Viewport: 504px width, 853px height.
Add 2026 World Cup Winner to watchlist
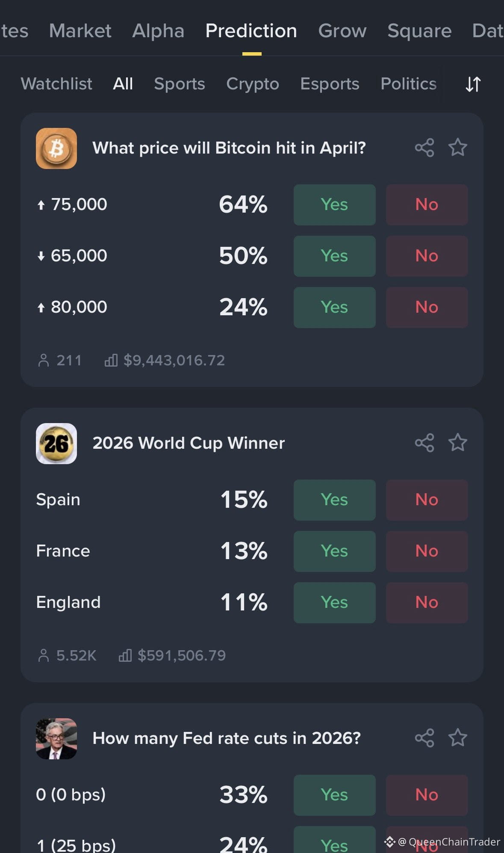pyautogui.click(x=457, y=443)
